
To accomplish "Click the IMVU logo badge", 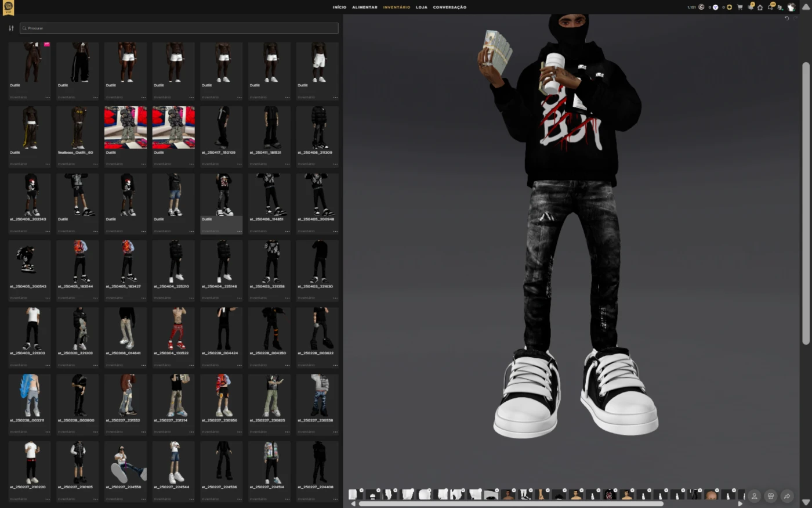I will coord(8,7).
